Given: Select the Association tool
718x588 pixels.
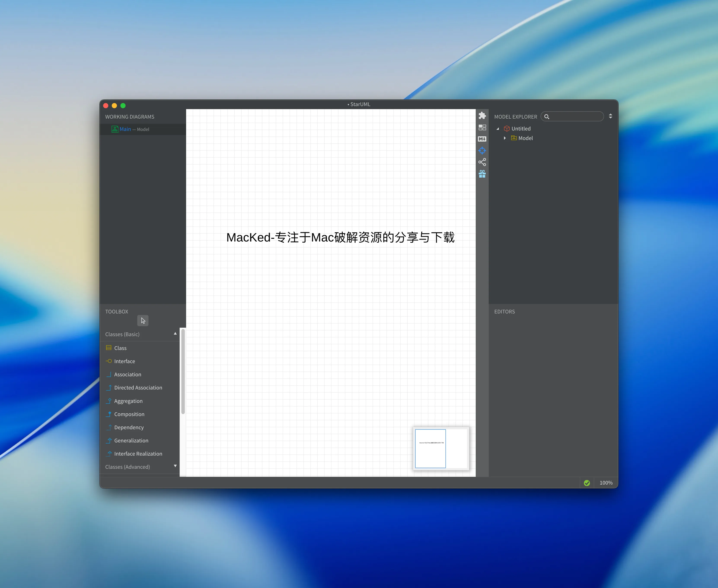Looking at the screenshot, I should pyautogui.click(x=140, y=374).
